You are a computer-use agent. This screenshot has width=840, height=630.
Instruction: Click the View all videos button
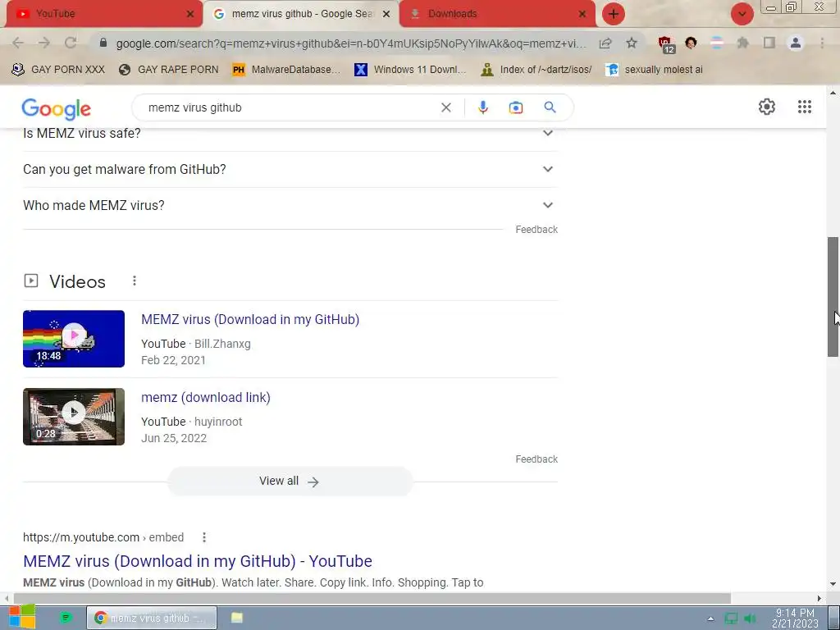290,481
